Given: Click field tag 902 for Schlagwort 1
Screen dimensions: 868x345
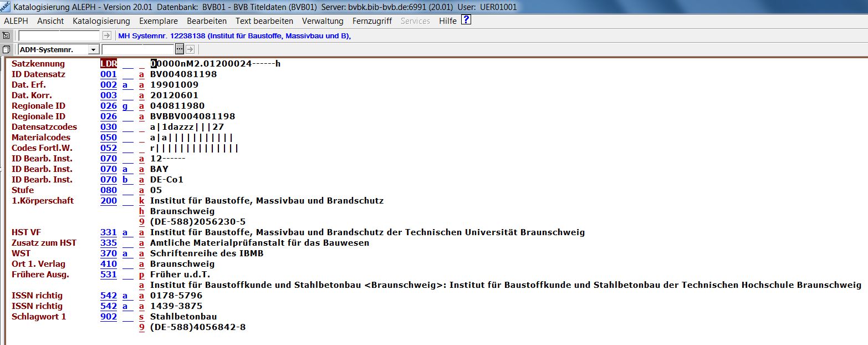Looking at the screenshot, I should pyautogui.click(x=109, y=317).
